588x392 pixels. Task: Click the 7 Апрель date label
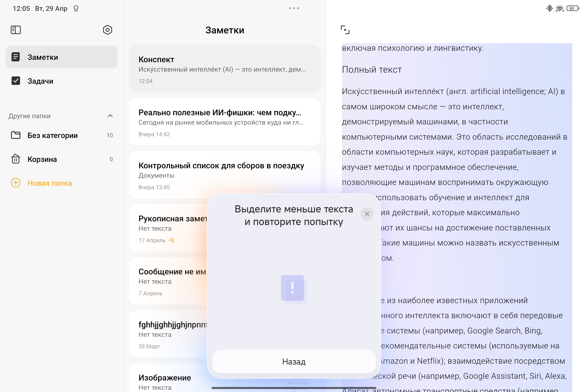point(150,293)
